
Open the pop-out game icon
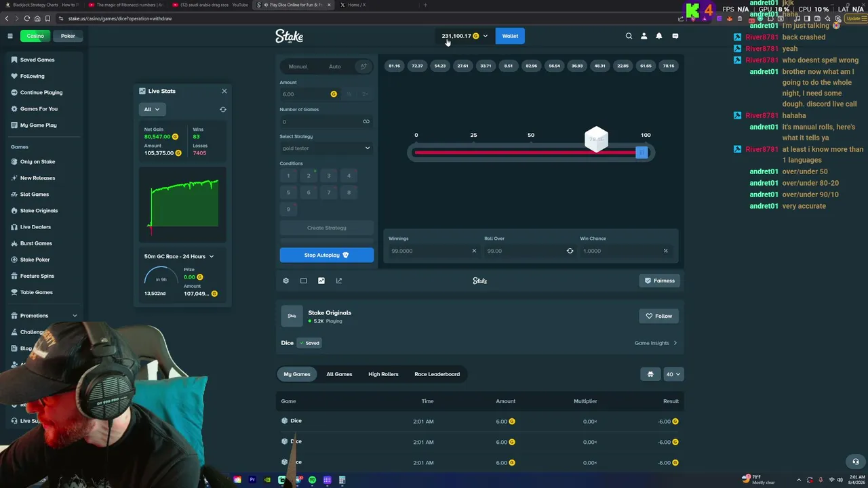[339, 281]
